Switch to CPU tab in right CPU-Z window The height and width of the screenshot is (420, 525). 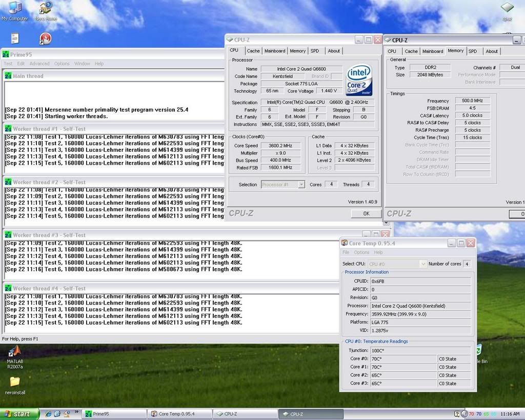coord(392,51)
